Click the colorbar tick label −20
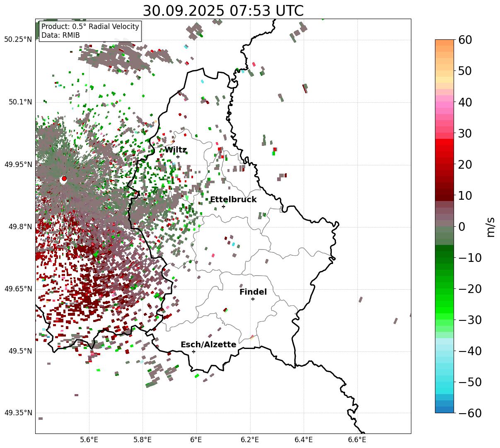 tap(469, 288)
